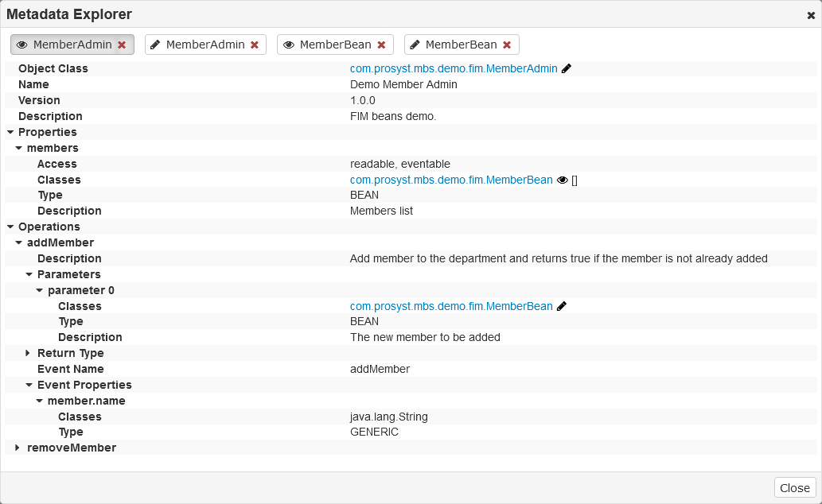Open com.prosyst.mbs.demo.fim.MemberAdmin class link

click(x=454, y=69)
